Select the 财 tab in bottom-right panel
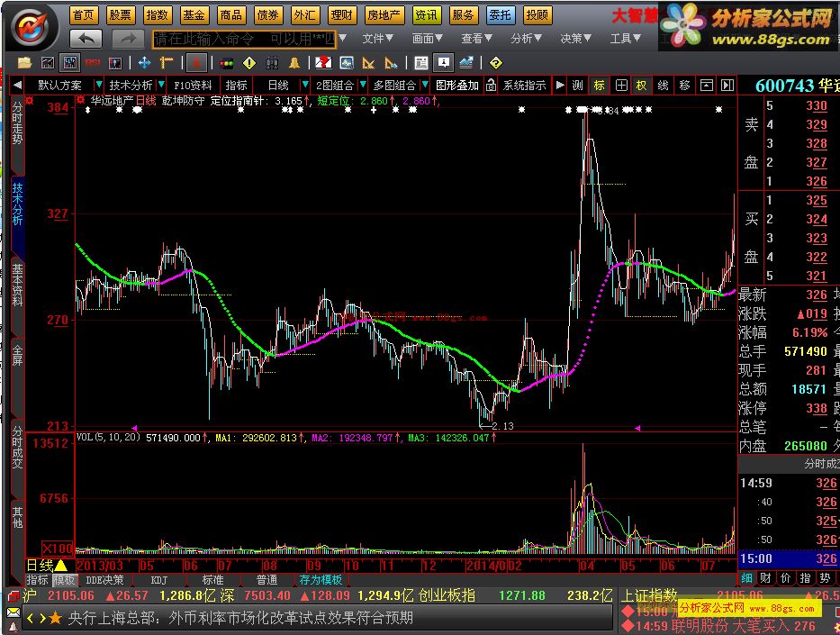The width and height of the screenshot is (840, 635). pos(765,578)
